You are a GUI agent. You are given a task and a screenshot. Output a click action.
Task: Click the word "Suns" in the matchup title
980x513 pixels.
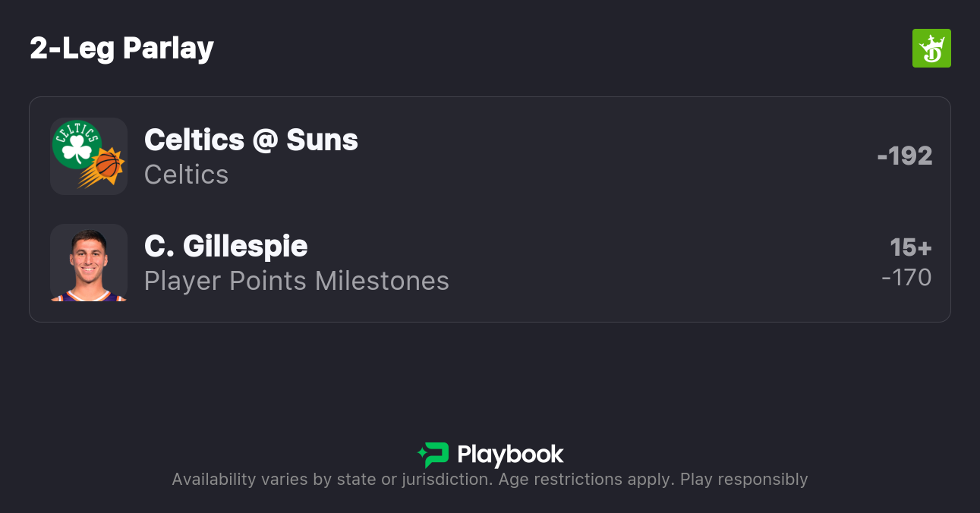point(322,140)
